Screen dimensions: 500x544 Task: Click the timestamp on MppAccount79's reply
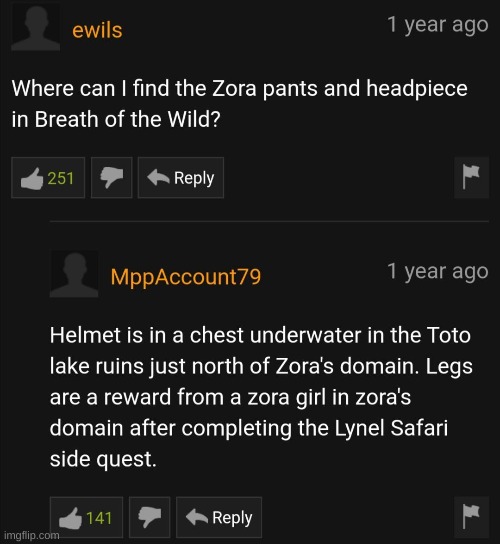[x=438, y=272]
